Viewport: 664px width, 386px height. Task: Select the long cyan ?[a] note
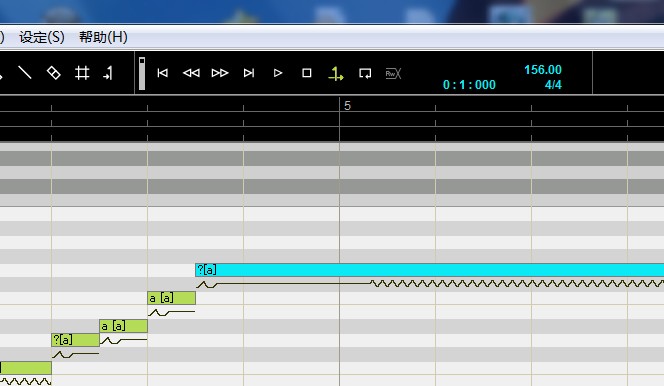click(429, 270)
